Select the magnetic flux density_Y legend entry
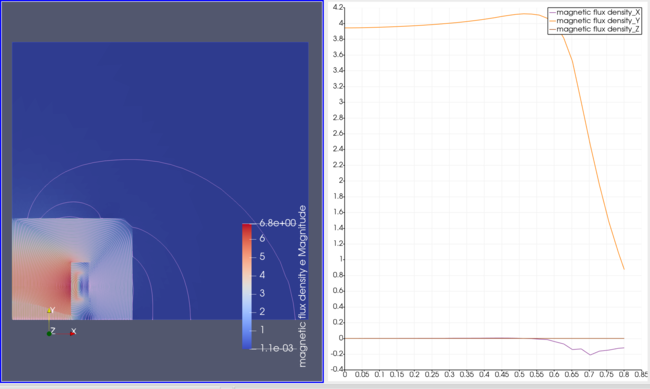Image resolution: width=650 pixels, height=389 pixels. (x=594, y=21)
